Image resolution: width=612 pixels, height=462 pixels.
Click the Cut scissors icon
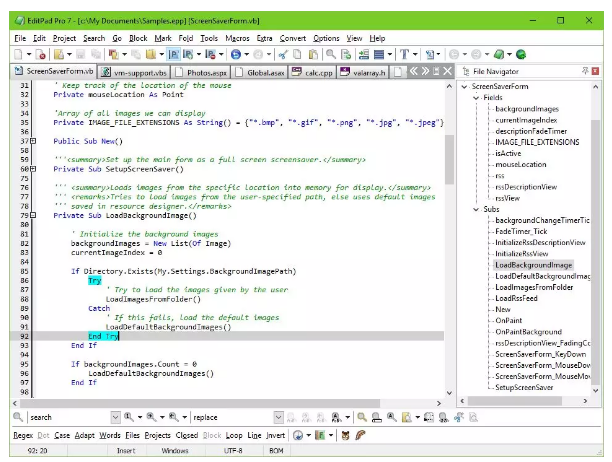click(x=283, y=54)
